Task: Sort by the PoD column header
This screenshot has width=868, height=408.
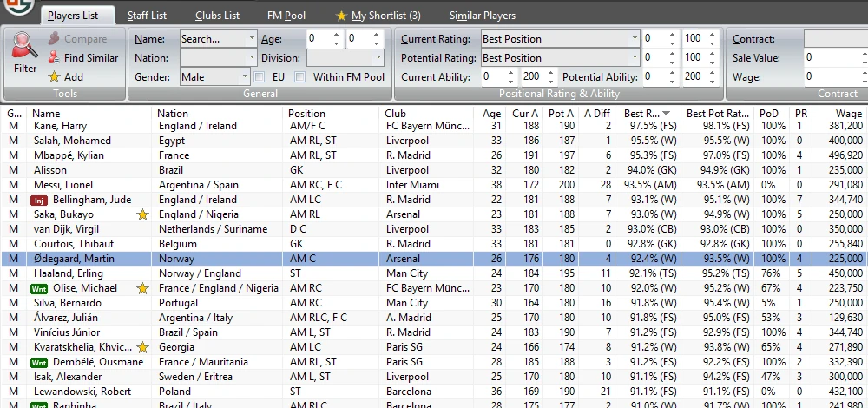Action: pos(773,114)
